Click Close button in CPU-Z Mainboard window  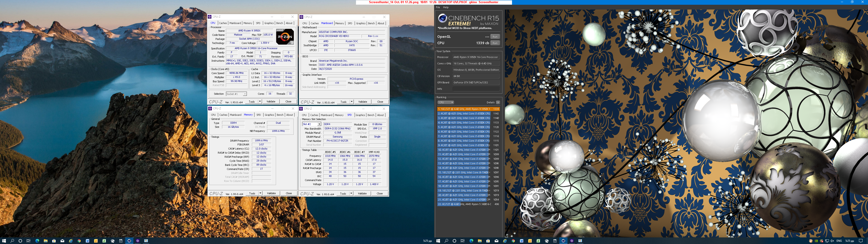pos(380,101)
